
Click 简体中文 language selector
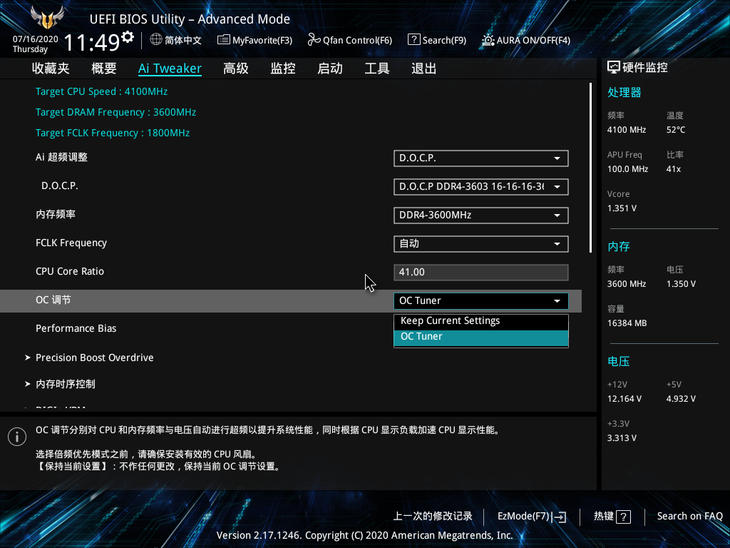pos(183,40)
